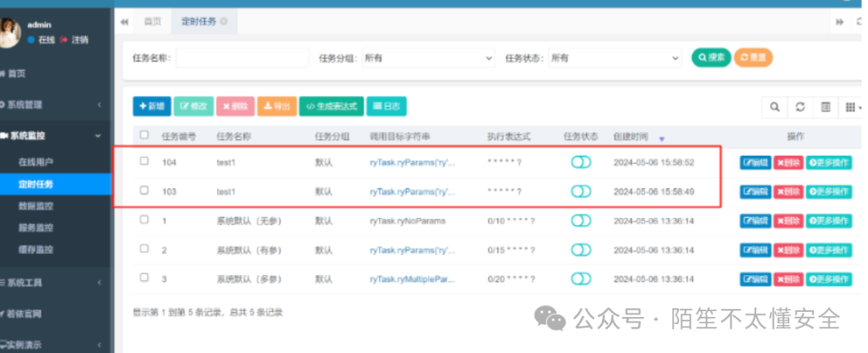
Task: Open the columns grid dropdown icon
Action: click(853, 108)
